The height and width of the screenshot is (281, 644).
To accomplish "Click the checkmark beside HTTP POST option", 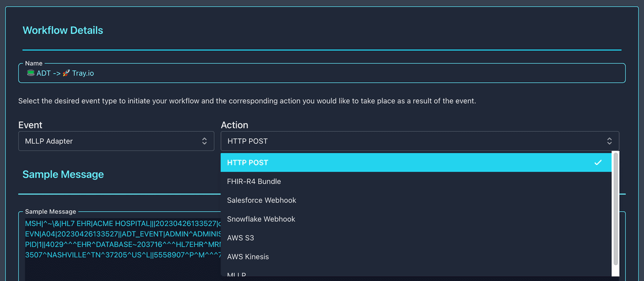I will click(x=598, y=162).
